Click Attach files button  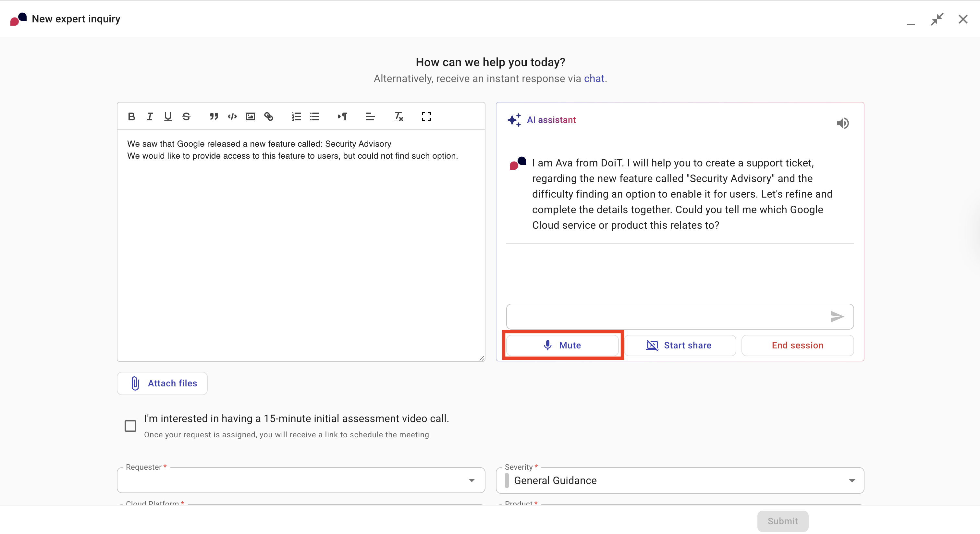163,383
